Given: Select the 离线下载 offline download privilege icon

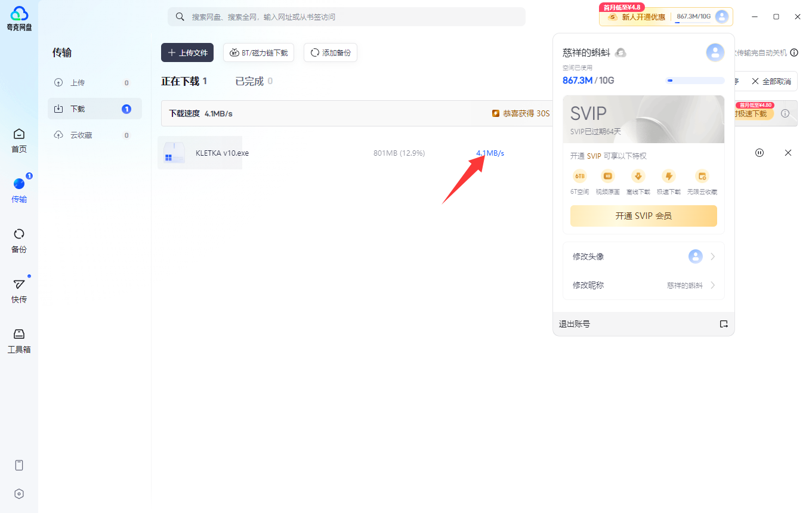Looking at the screenshot, I should pos(638,176).
